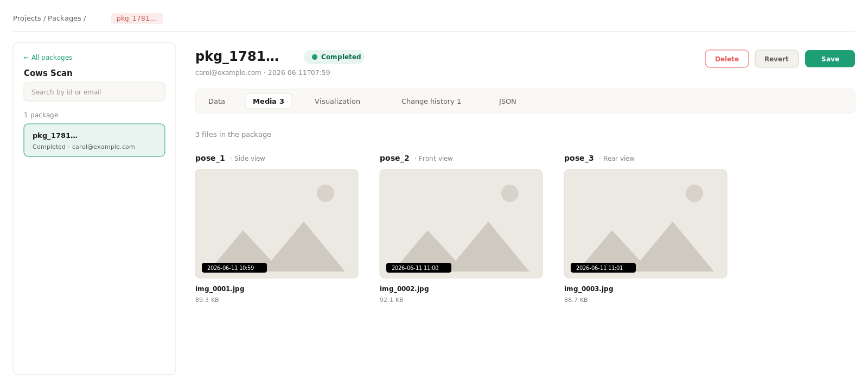Go back via All packages link
The width and height of the screenshot is (868, 391).
pyautogui.click(x=48, y=58)
